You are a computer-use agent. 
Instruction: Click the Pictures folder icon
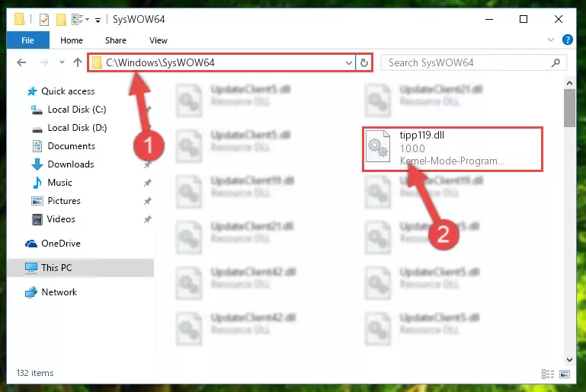coord(37,201)
